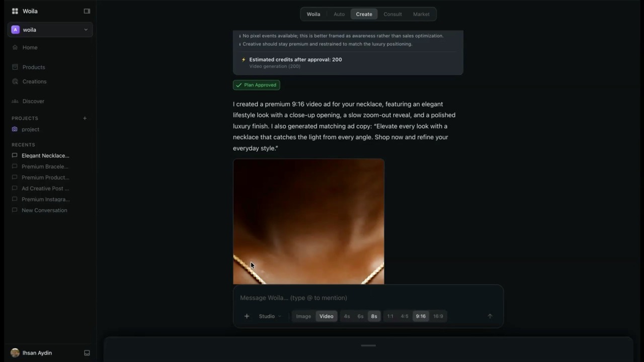Open the panel icon beside Ihsan Aydin
The height and width of the screenshot is (362, 644).
click(87, 353)
